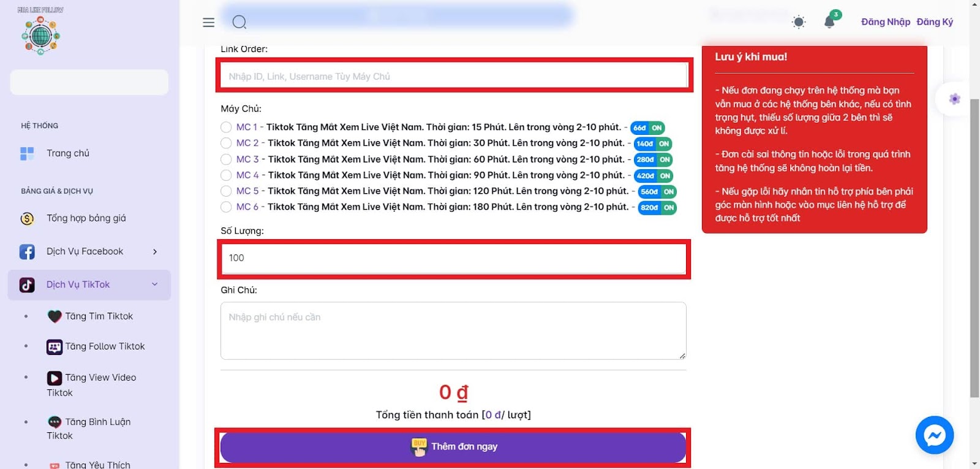The height and width of the screenshot is (469, 980).
Task: Open the notifications bell icon
Action: pos(829,22)
